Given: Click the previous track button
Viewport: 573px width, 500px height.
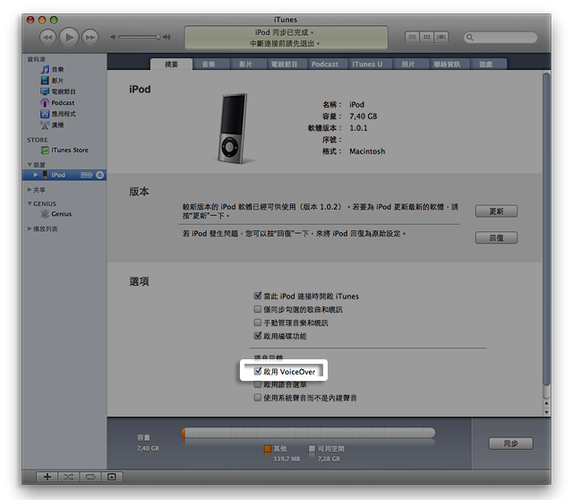Looking at the screenshot, I should tap(48, 37).
